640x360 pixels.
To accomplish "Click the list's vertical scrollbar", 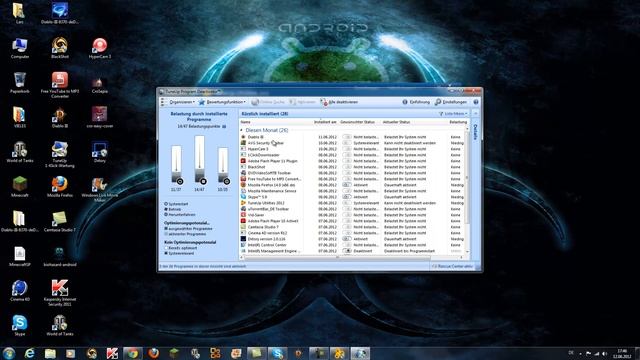I will tap(467, 177).
